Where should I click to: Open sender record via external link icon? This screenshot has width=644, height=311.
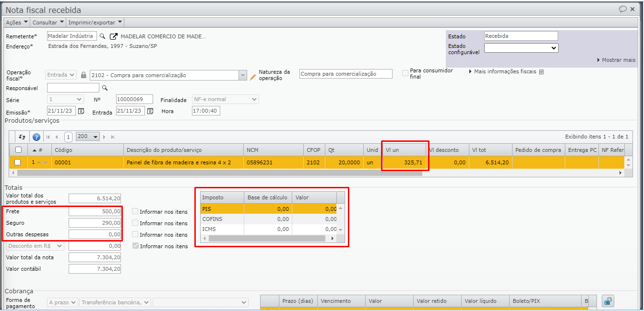(114, 36)
